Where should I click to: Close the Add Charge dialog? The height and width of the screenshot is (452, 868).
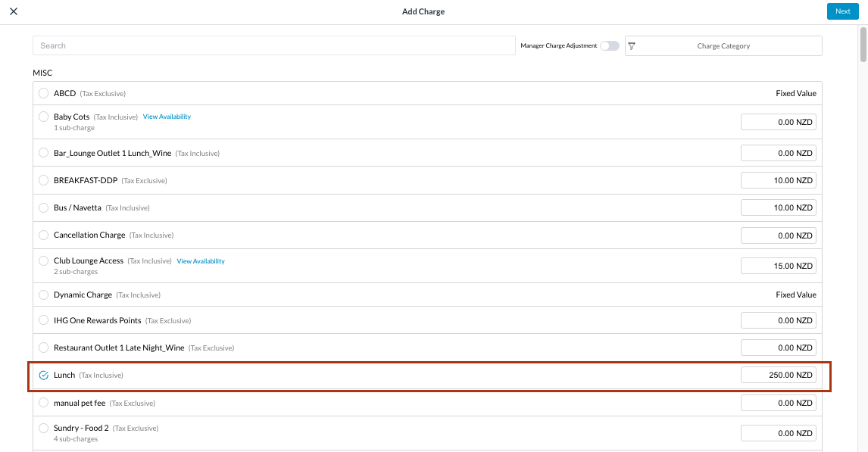coord(14,11)
